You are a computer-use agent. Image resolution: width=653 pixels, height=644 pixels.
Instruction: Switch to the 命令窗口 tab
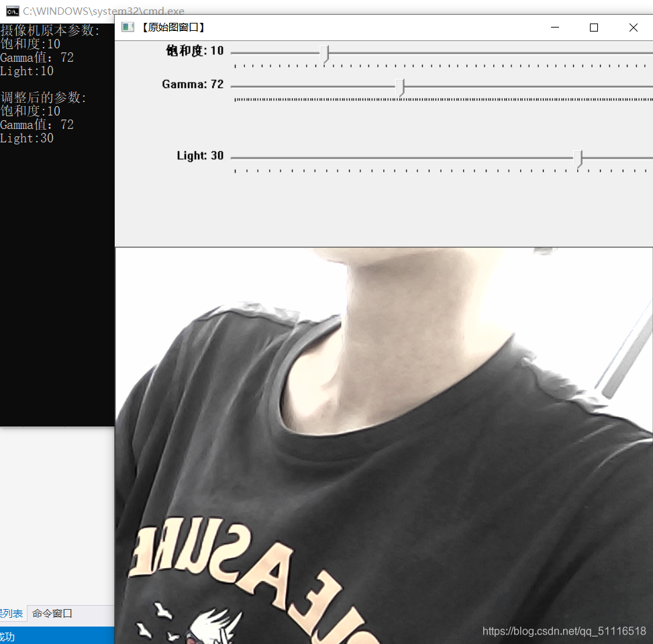click(52, 614)
